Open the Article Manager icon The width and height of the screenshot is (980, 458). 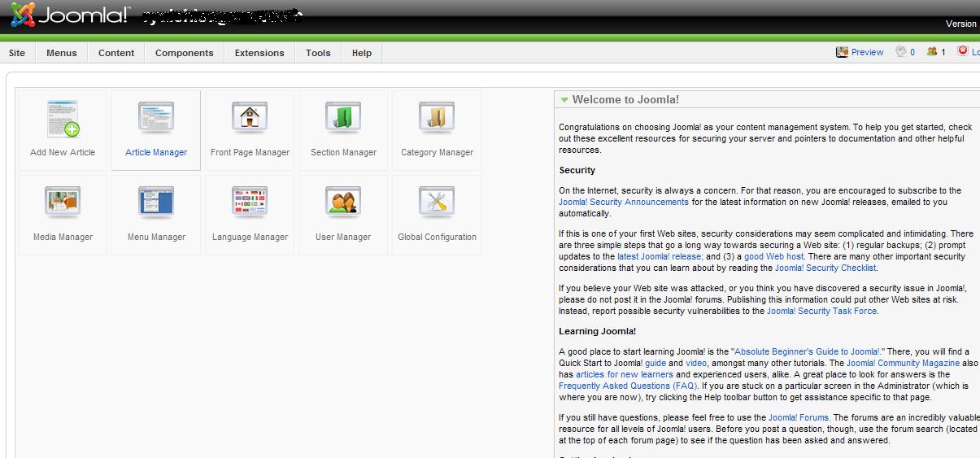pos(156,129)
